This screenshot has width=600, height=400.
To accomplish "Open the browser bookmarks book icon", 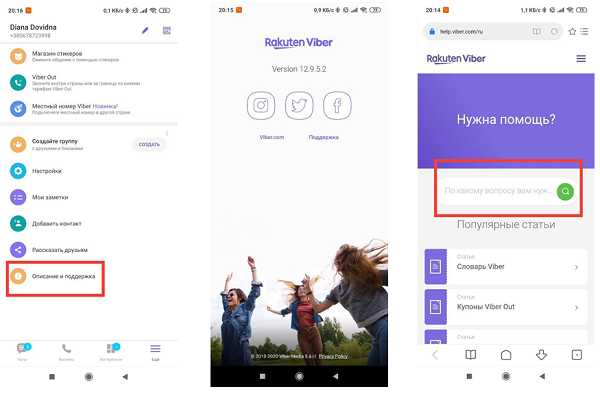I will coord(471,355).
